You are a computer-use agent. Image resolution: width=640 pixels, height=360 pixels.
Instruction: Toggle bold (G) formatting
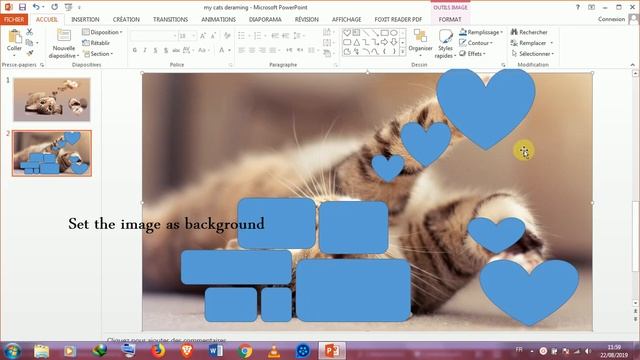pyautogui.click(x=135, y=50)
